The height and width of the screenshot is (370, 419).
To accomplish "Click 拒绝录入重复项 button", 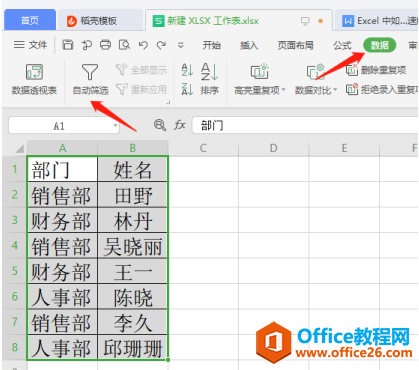I will click(x=382, y=89).
